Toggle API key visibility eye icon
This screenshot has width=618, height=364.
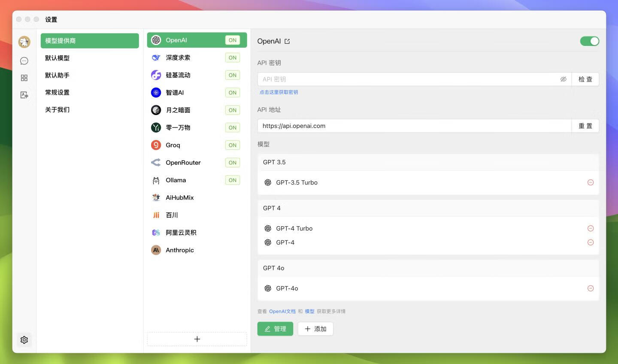point(563,79)
